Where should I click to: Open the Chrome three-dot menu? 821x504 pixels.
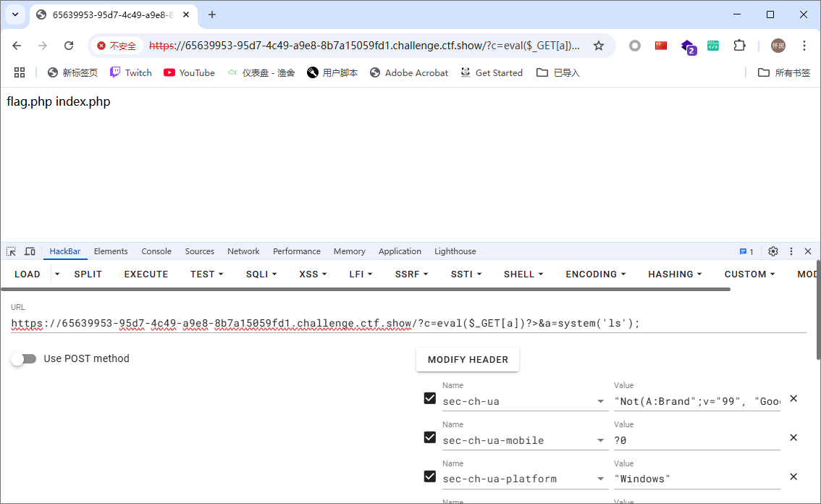coord(804,46)
